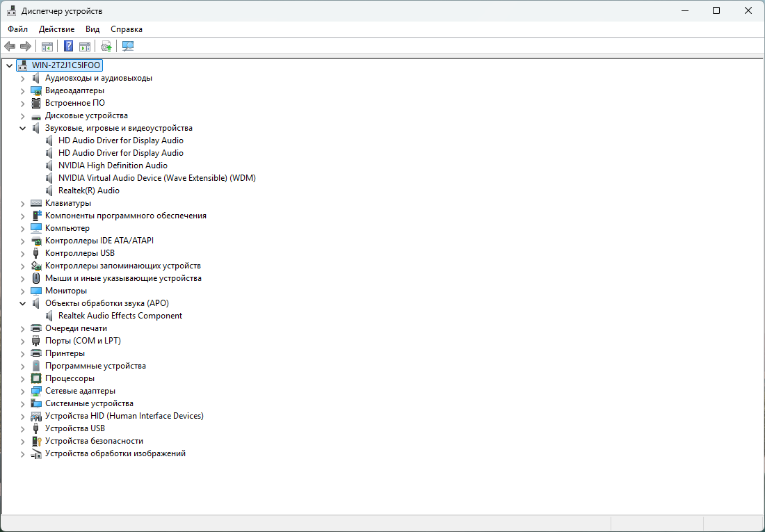This screenshot has width=765, height=532.
Task: Select the Контроллеры запоминающих устройств label
Action: point(123,266)
